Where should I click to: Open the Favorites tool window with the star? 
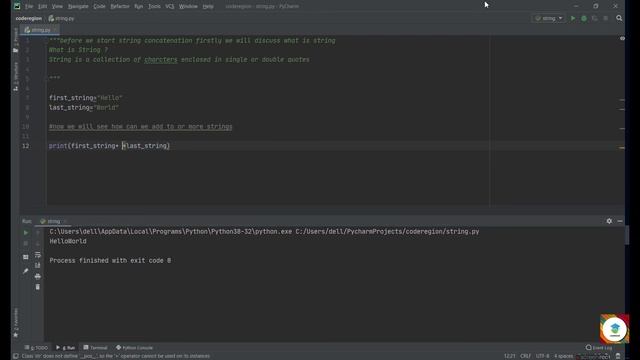pos(16,323)
